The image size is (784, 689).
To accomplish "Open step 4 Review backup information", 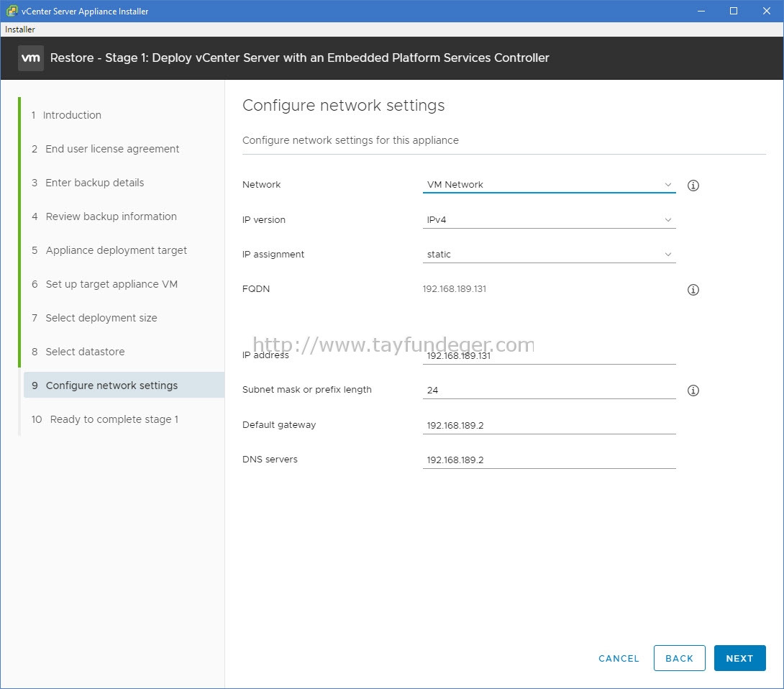I will point(104,216).
